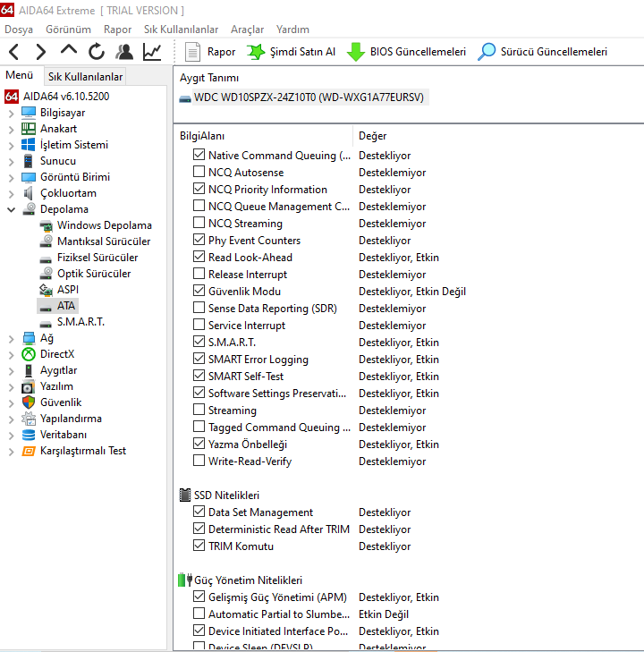Viewport: 644px width, 652px height.
Task: Expand the Bilgisayar tree node
Action: (x=12, y=114)
